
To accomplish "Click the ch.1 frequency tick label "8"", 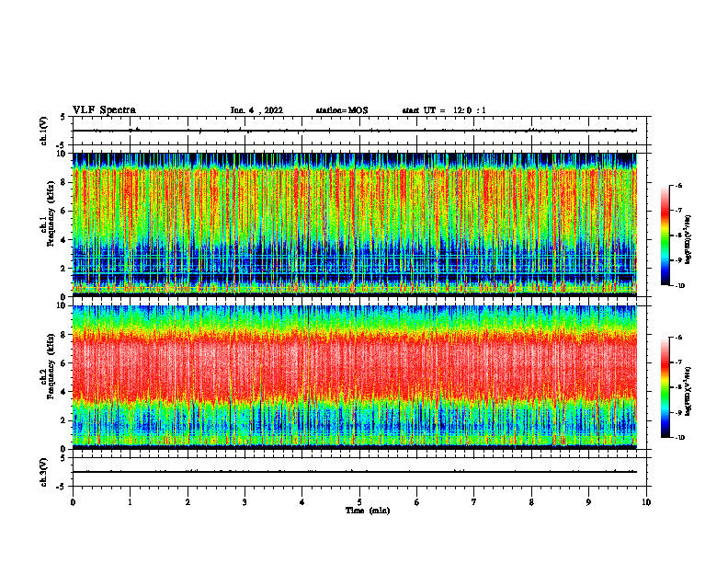I will coord(64,182).
